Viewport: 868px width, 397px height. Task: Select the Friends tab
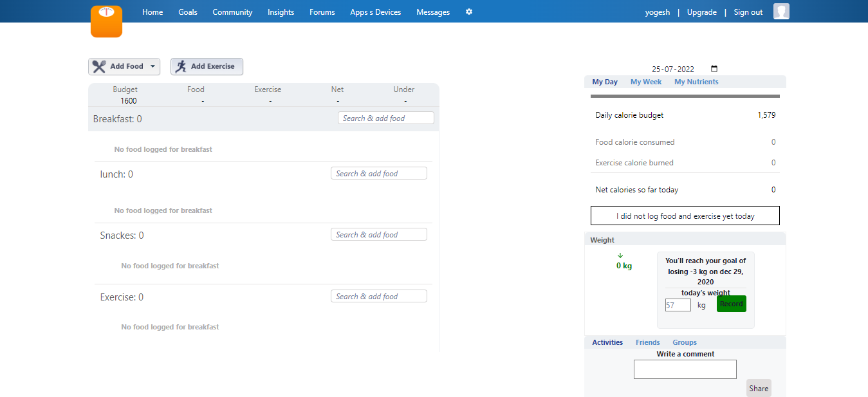tap(647, 342)
